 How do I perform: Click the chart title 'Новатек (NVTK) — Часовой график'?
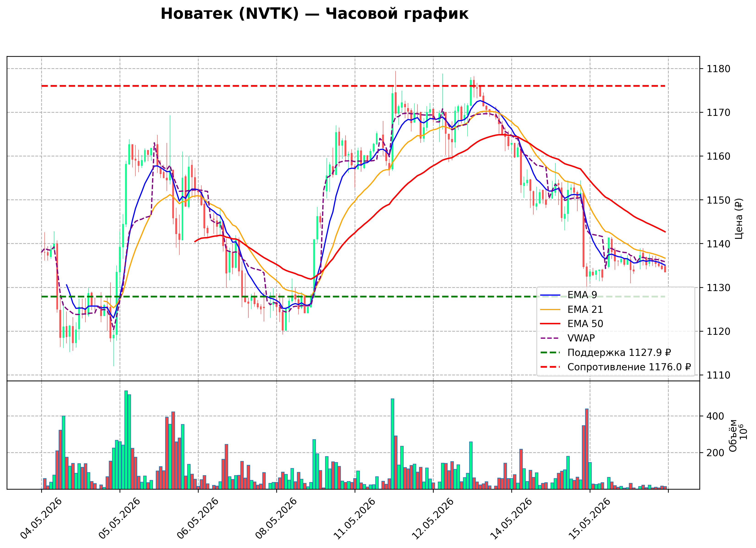point(314,14)
